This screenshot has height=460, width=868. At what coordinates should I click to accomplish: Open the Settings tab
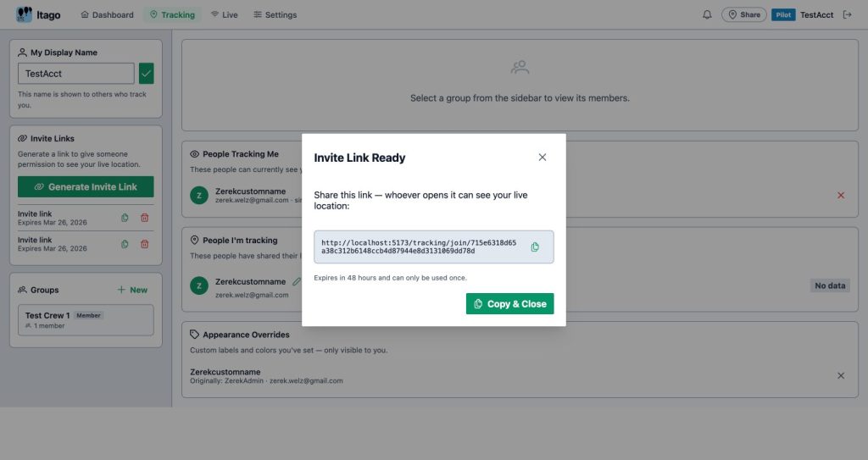point(275,14)
